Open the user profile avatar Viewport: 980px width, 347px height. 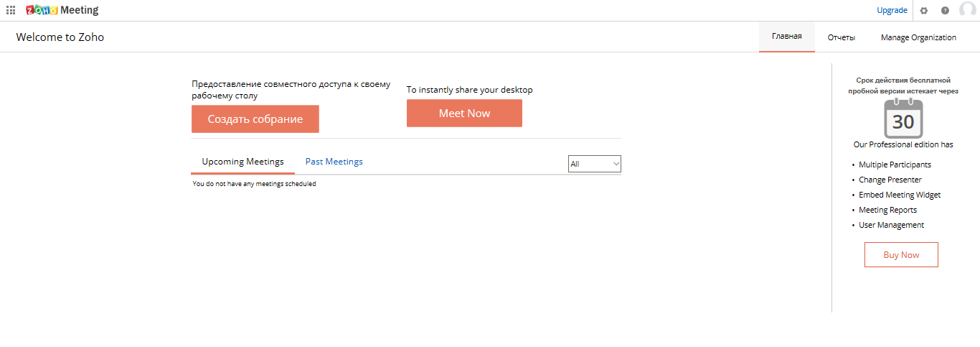(x=967, y=10)
